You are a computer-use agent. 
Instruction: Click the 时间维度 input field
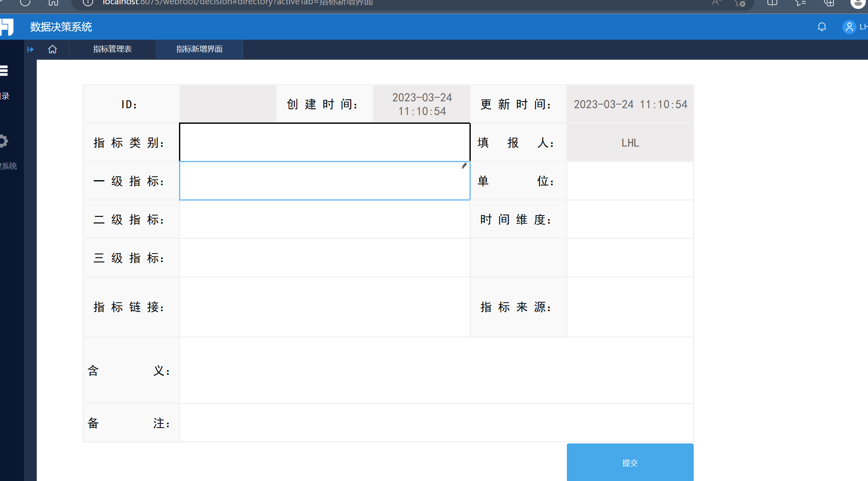(630, 219)
